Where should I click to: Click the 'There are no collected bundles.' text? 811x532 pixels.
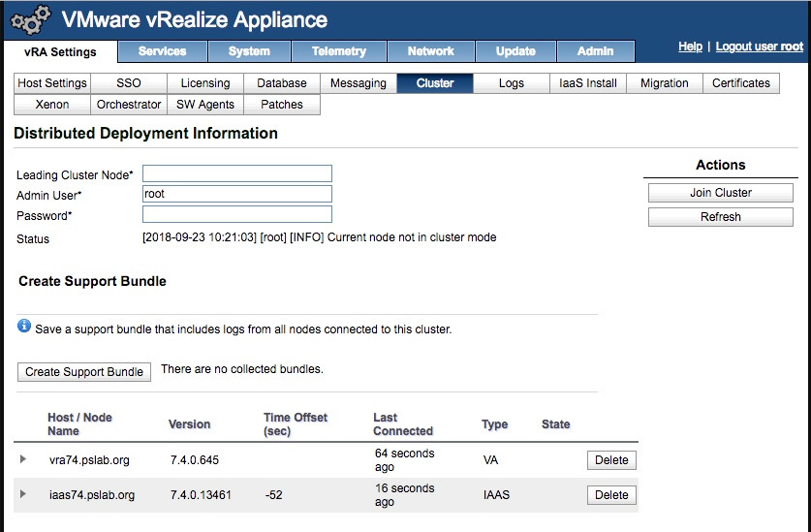pyautogui.click(x=242, y=369)
